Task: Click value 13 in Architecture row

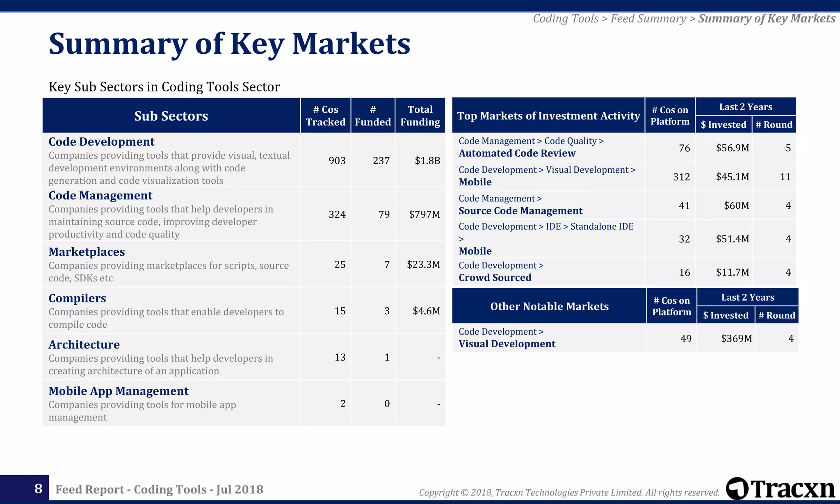Action: 340,357
